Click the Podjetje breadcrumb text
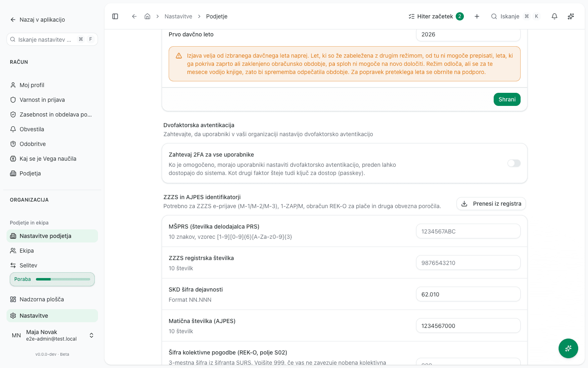Viewport: 588px width, 368px height. coord(217,16)
